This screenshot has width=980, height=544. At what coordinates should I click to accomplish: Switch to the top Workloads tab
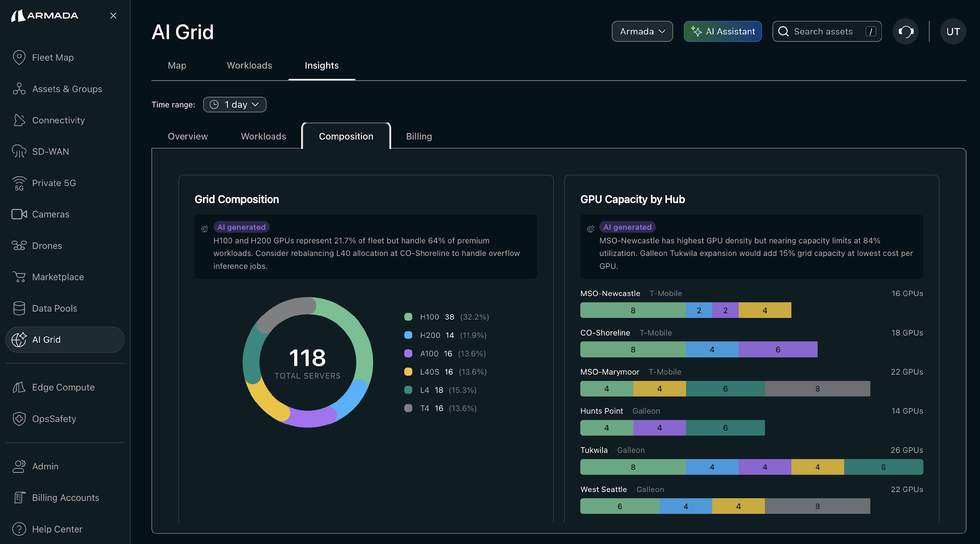[249, 65]
